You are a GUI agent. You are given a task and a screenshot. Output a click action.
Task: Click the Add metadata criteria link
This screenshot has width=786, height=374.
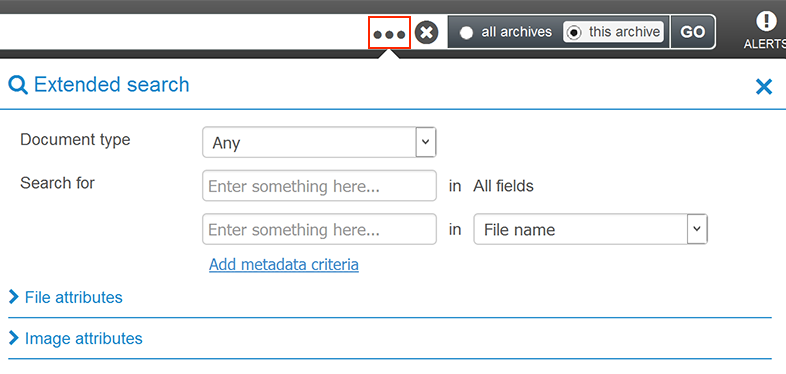284,264
